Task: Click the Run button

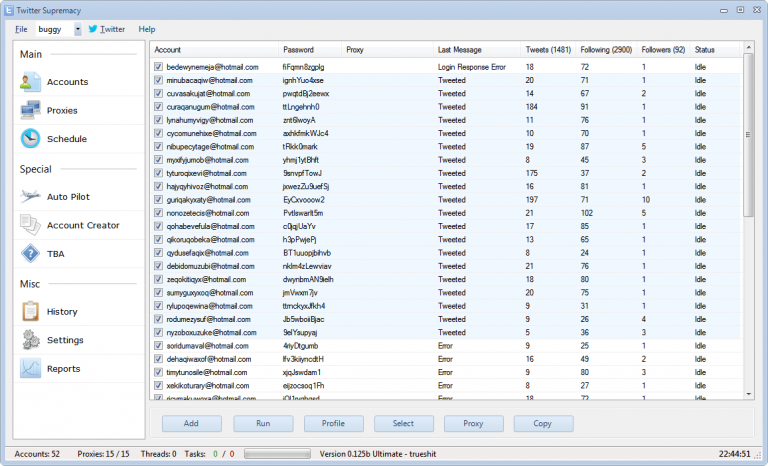Action: pyautogui.click(x=263, y=423)
